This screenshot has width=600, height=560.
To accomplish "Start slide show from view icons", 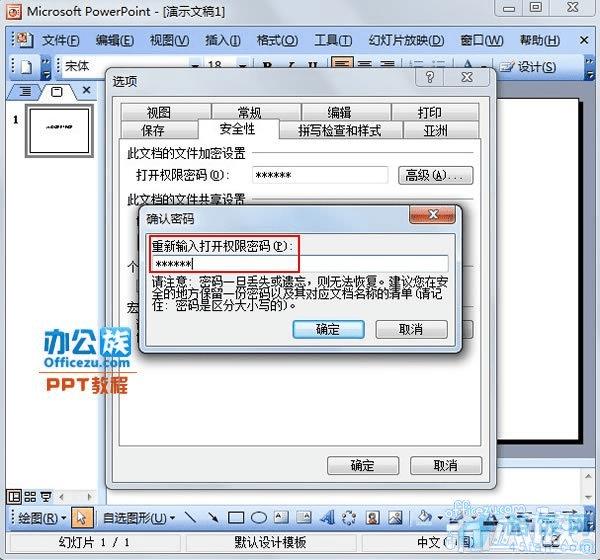I will 46,497.
